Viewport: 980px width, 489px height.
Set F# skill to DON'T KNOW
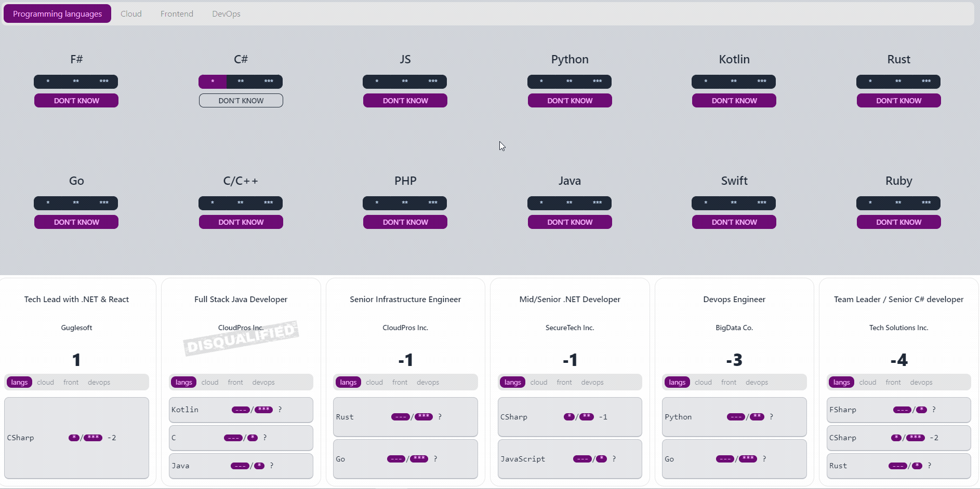tap(76, 101)
